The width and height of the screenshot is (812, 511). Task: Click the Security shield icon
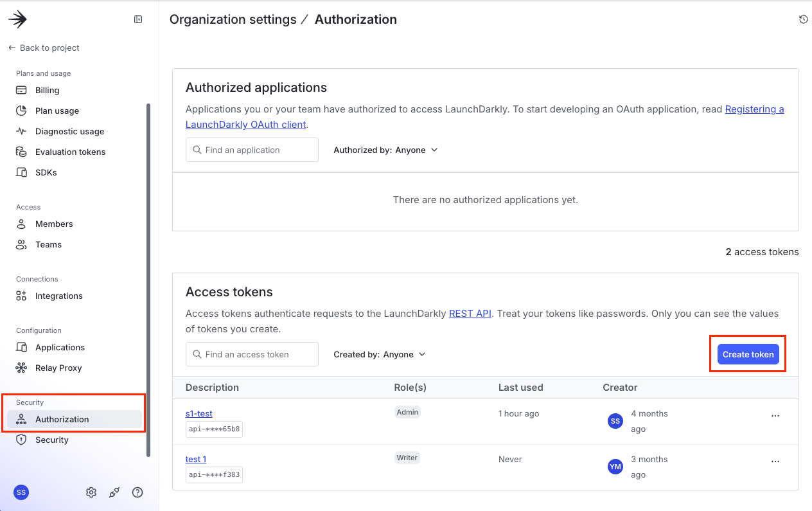(21, 440)
